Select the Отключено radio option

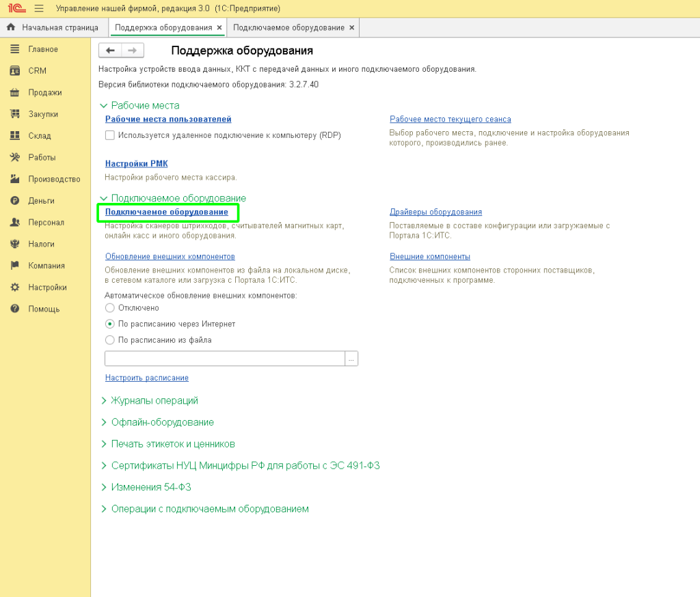(110, 308)
